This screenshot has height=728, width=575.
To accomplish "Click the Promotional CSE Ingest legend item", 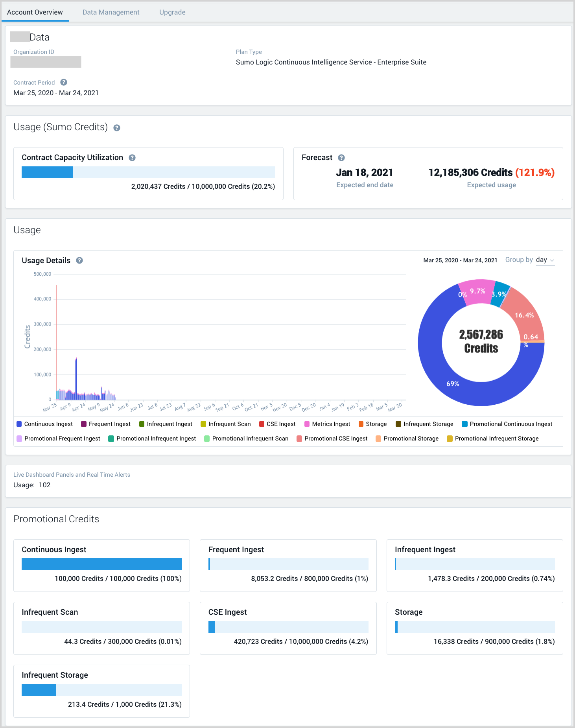I will click(x=332, y=439).
